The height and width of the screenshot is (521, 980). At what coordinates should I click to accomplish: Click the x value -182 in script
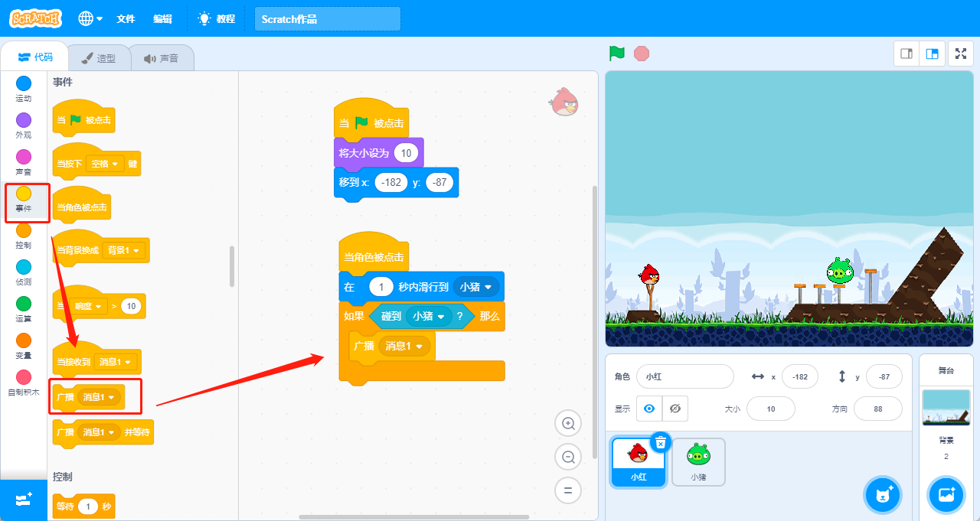tap(391, 183)
